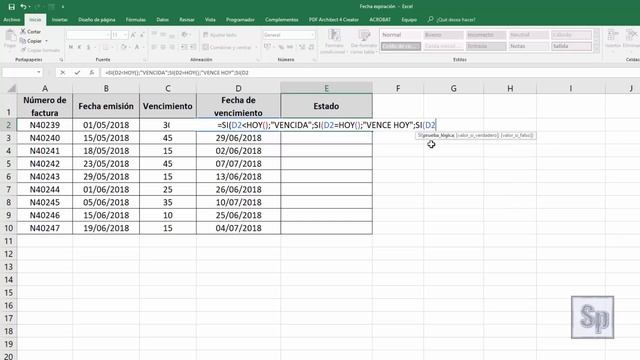Expand Copiar dropdown arrow
Image resolution: width=640 pixels, height=360 pixels.
pyautogui.click(x=47, y=41)
